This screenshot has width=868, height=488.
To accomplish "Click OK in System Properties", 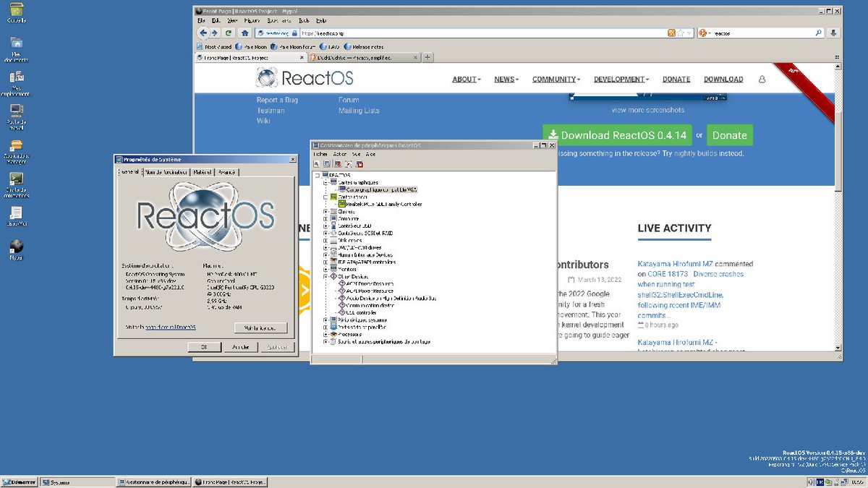I will point(204,347).
